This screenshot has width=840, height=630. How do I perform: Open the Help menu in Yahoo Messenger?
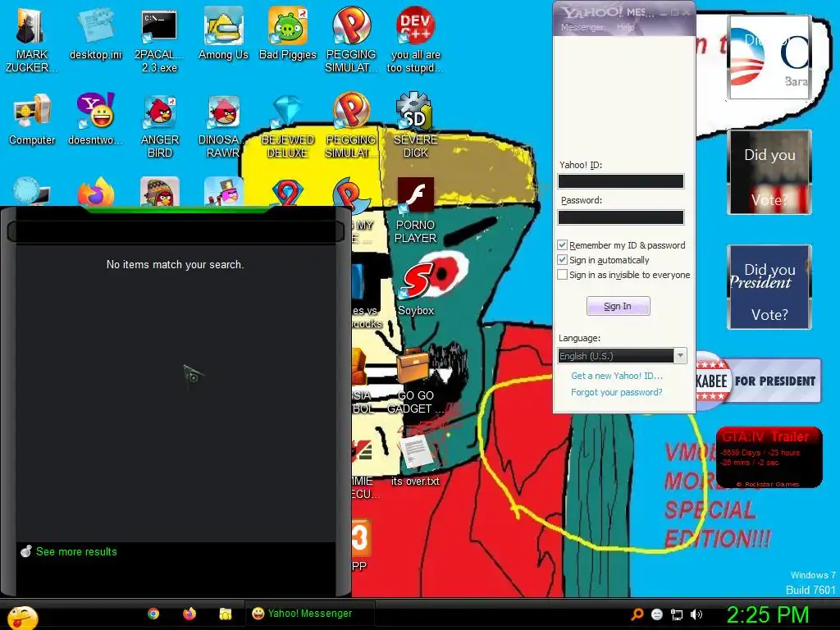tap(625, 27)
